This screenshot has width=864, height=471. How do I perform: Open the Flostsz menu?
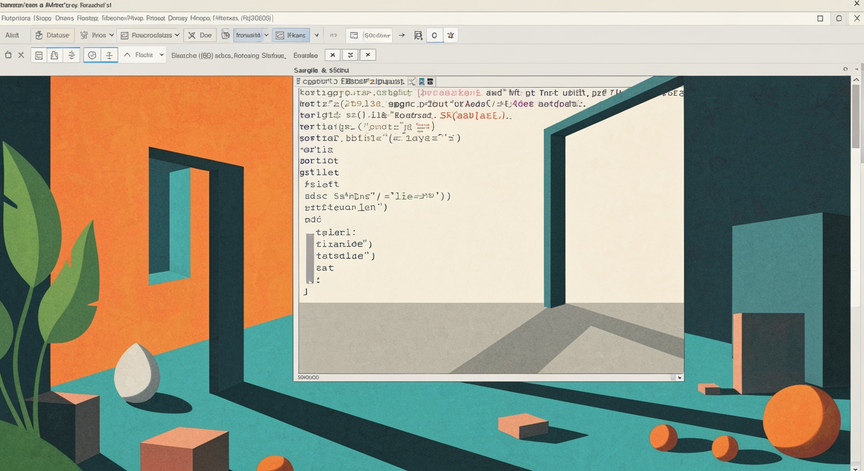point(88,18)
